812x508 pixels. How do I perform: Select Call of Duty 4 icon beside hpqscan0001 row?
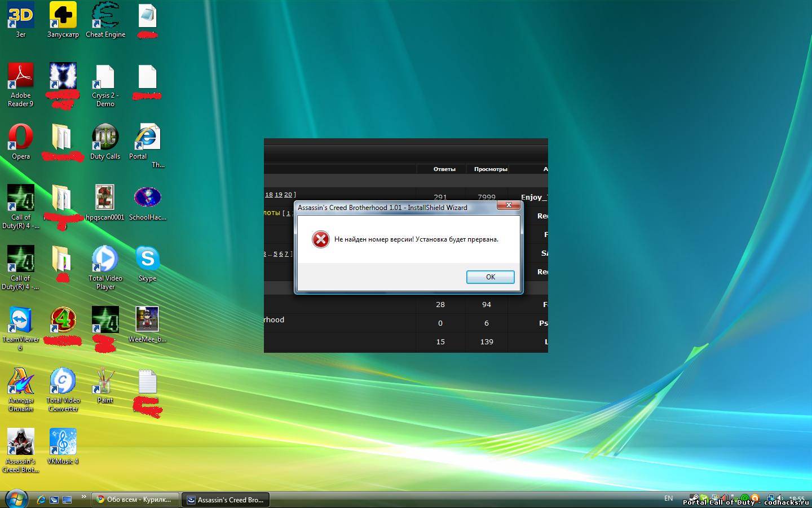click(x=21, y=207)
